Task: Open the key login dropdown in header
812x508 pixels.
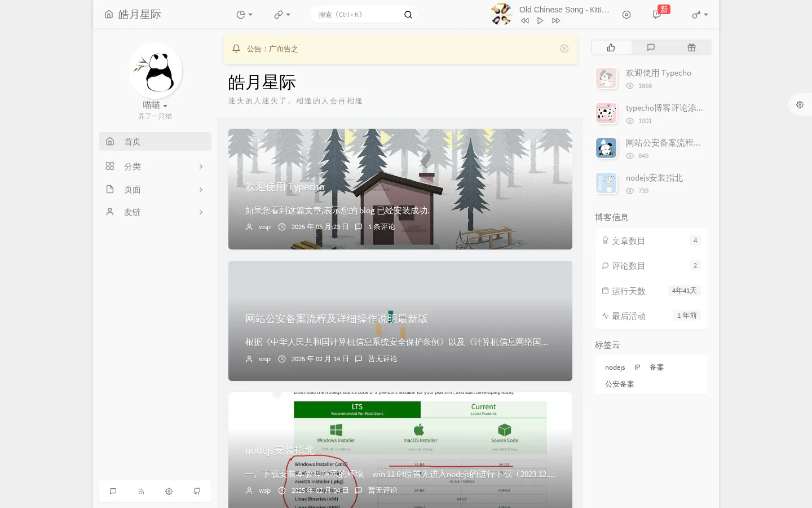Action: [x=700, y=15]
